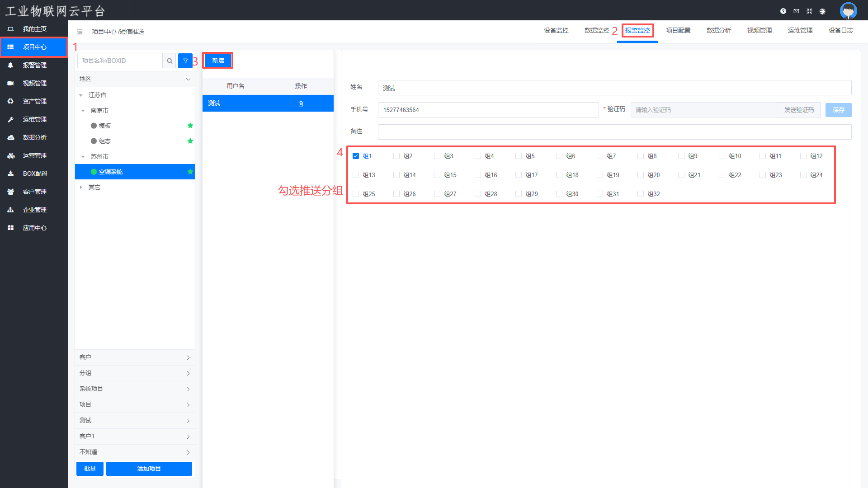This screenshot has width=868, height=488.
Task: Open 报警管理 in the sidebar
Action: click(x=34, y=65)
